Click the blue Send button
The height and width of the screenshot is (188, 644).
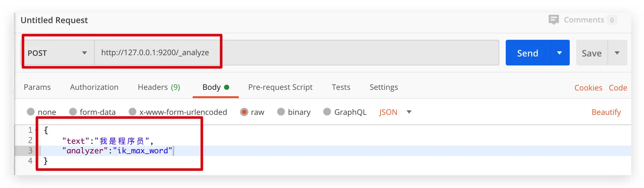click(527, 53)
